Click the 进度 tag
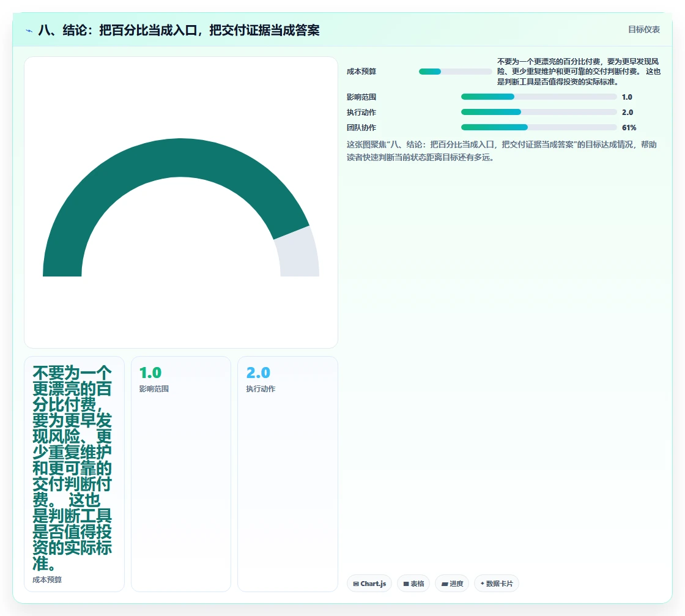The width and height of the screenshot is (685, 616). click(452, 584)
